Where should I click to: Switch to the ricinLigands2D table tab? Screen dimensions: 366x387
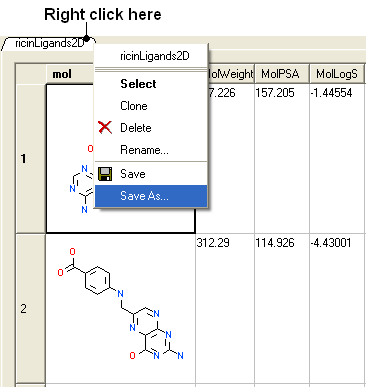tap(49, 43)
